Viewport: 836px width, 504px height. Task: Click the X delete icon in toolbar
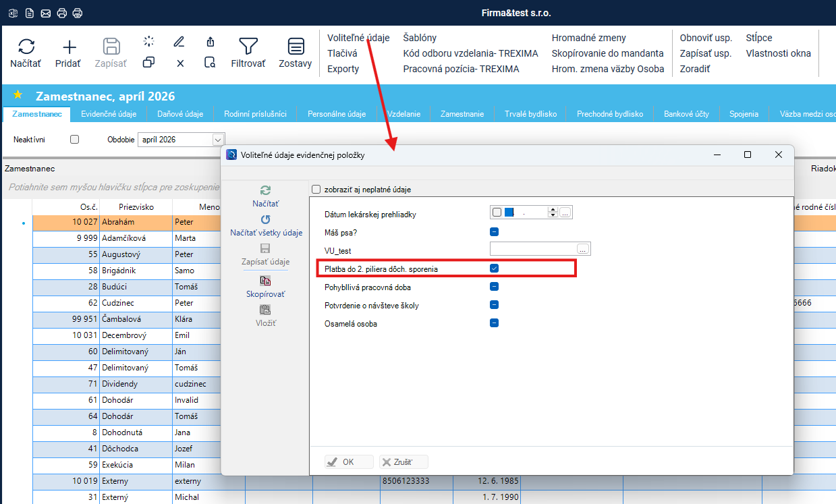click(x=180, y=63)
